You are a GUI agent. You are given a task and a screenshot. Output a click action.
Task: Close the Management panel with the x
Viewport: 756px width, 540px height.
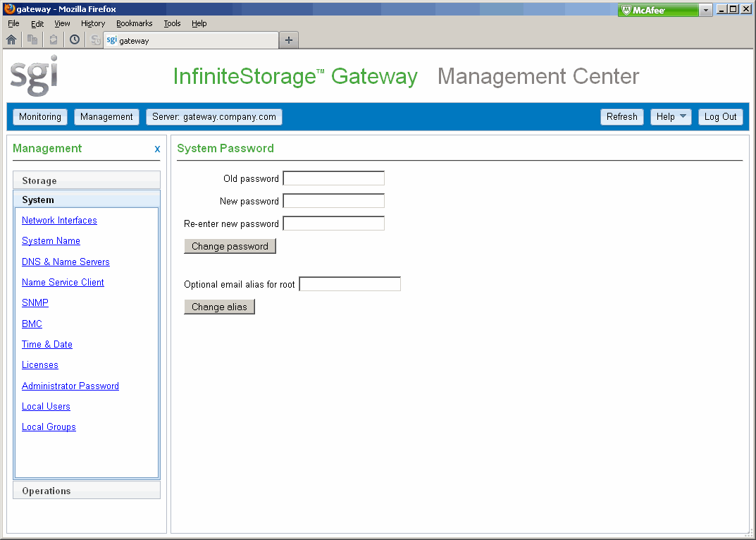pos(157,149)
